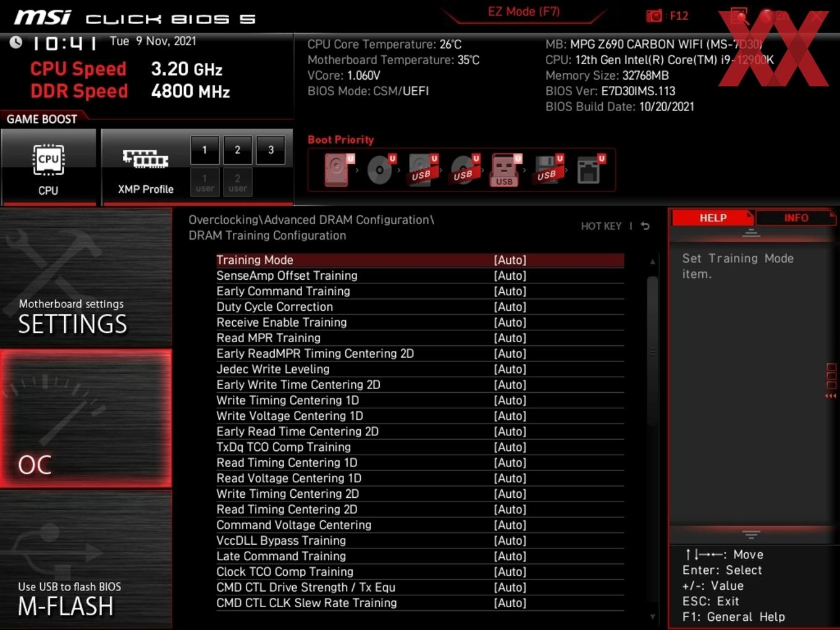Viewport: 840px width, 630px height.
Task: Select XMP user profile 2
Action: pyautogui.click(x=237, y=182)
